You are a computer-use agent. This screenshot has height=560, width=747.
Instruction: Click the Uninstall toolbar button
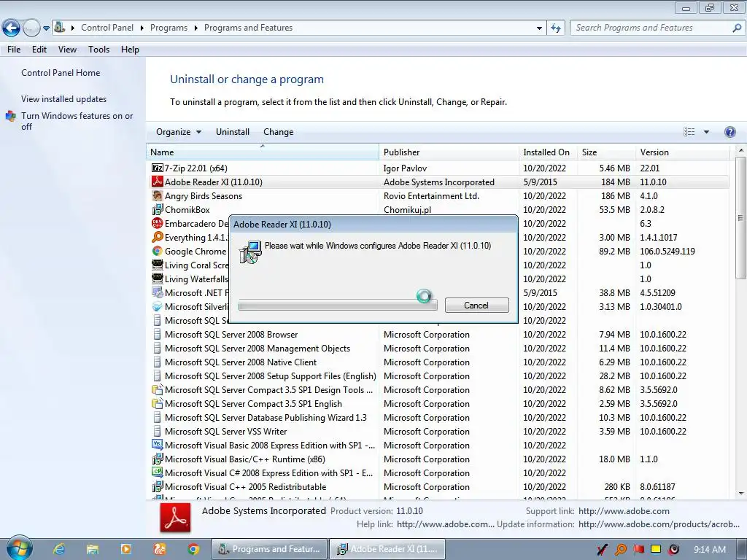coord(233,132)
